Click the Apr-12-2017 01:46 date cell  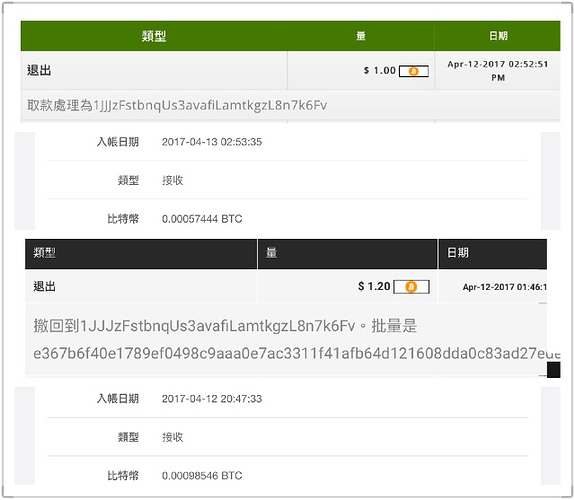point(504,287)
